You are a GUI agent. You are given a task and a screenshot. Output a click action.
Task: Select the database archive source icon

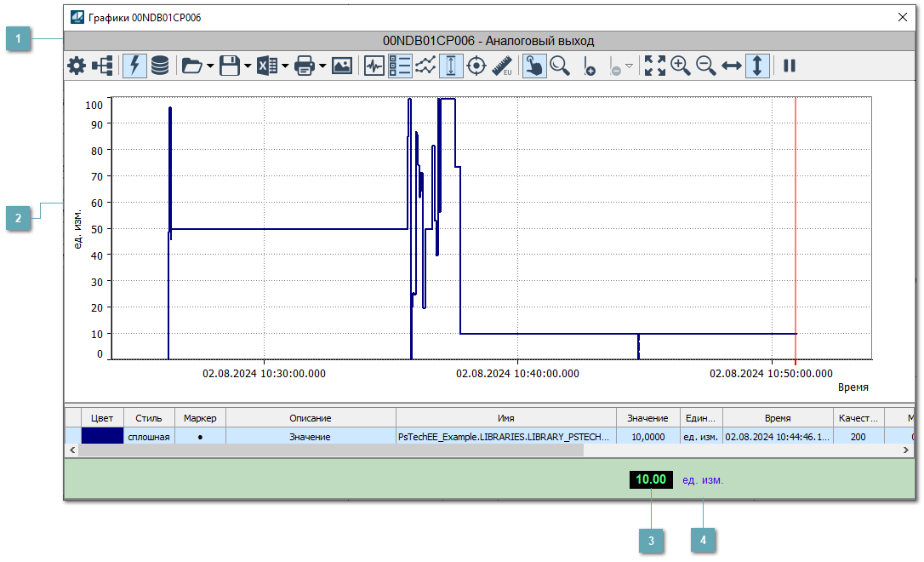[159, 66]
